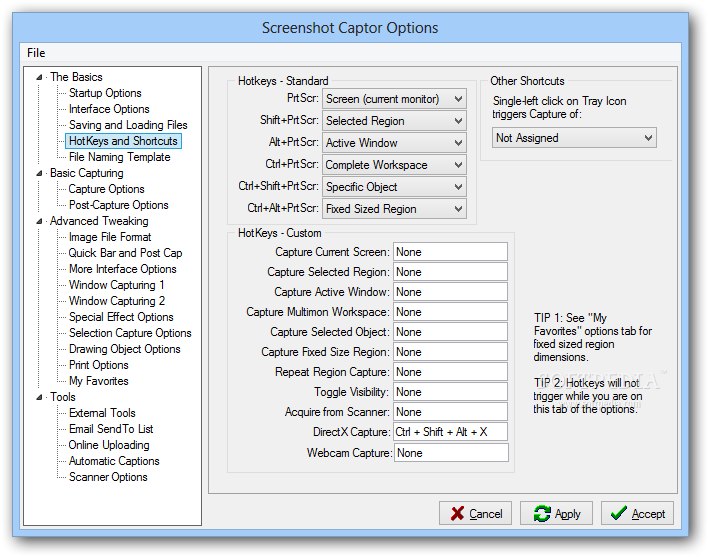Viewport: 709px width, 557px height.
Task: Click the Capture Multimon Workspace hotkey field
Action: coord(450,312)
